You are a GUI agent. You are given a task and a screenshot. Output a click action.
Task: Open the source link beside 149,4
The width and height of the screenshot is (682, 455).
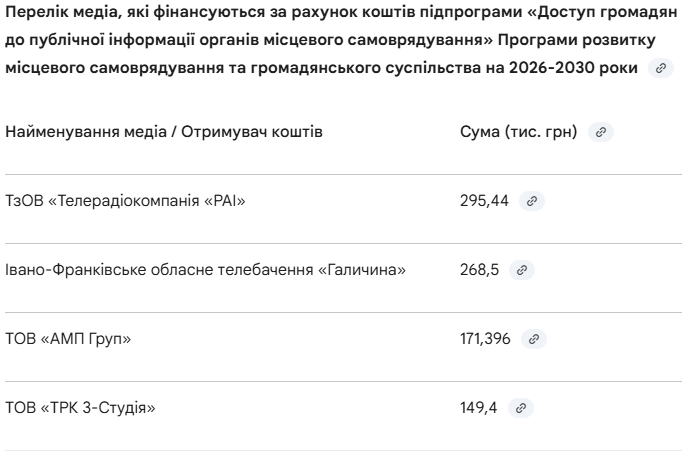pyautogui.click(x=520, y=409)
